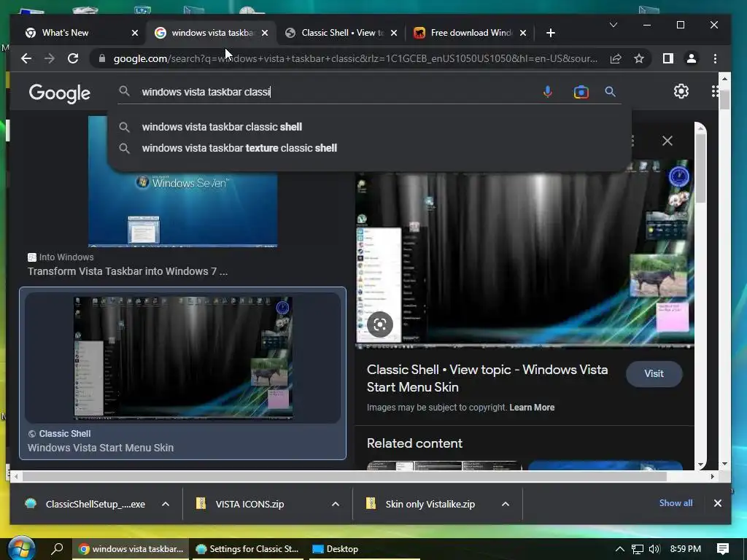Visit the Classic Shell source page
This screenshot has width=747, height=560.
654,374
